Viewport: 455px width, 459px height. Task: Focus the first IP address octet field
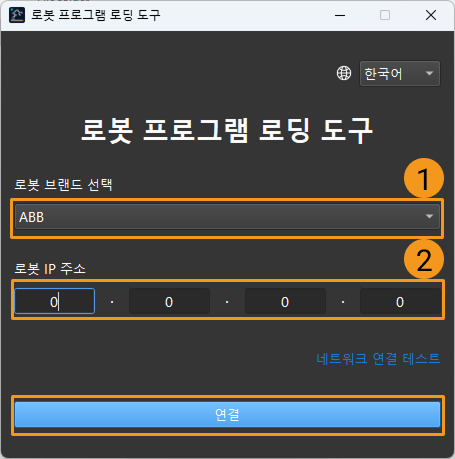(55, 301)
